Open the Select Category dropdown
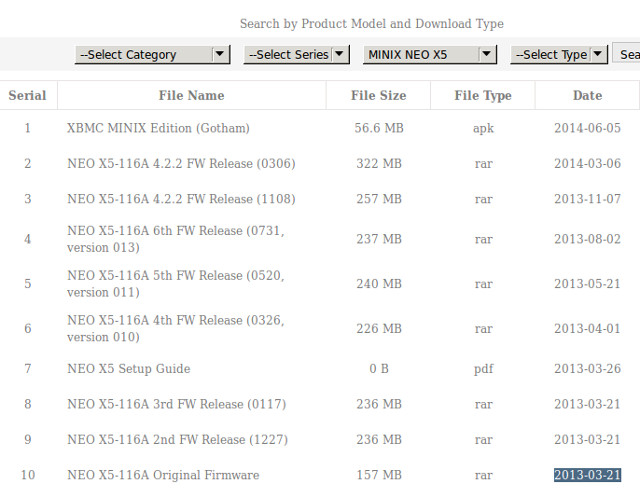Screen dimensions: 640x498 [x=152, y=54]
